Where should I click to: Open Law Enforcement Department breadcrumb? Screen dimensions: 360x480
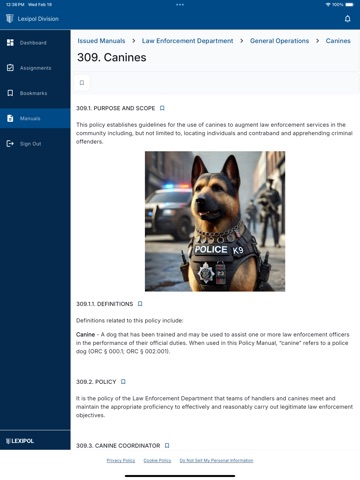[x=187, y=41]
